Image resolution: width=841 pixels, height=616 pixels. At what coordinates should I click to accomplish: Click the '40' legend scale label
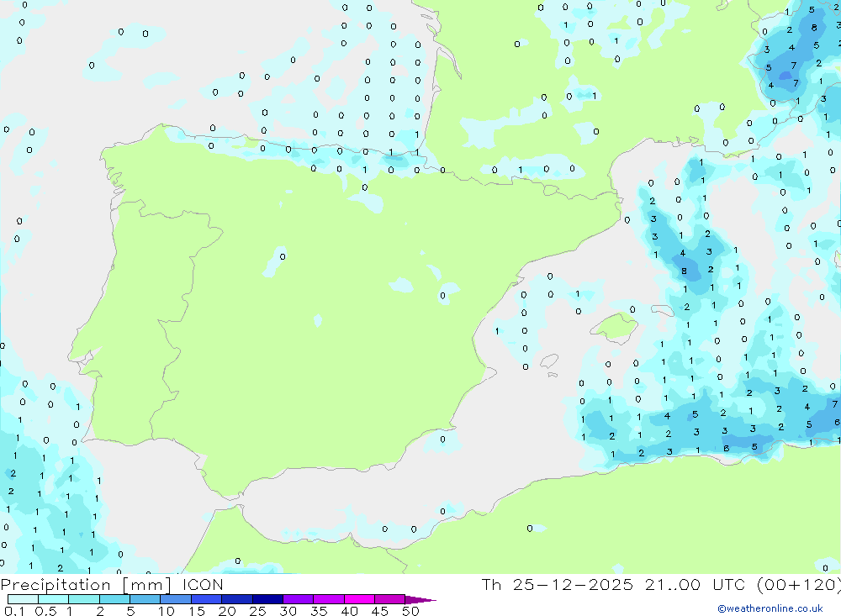[349, 611]
